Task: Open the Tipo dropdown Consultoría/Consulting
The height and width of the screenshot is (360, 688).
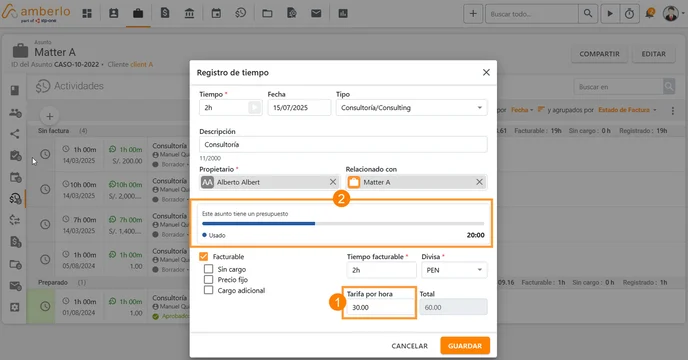Action: 412,108
